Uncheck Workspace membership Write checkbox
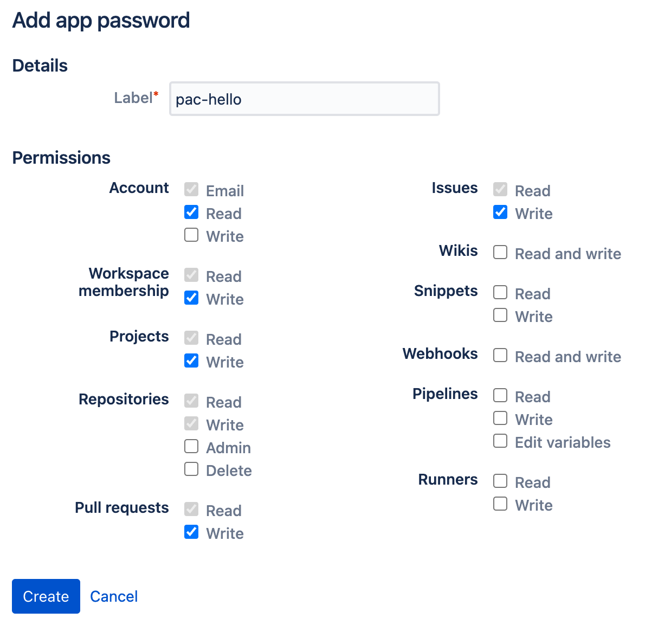658x644 pixels. (x=191, y=298)
